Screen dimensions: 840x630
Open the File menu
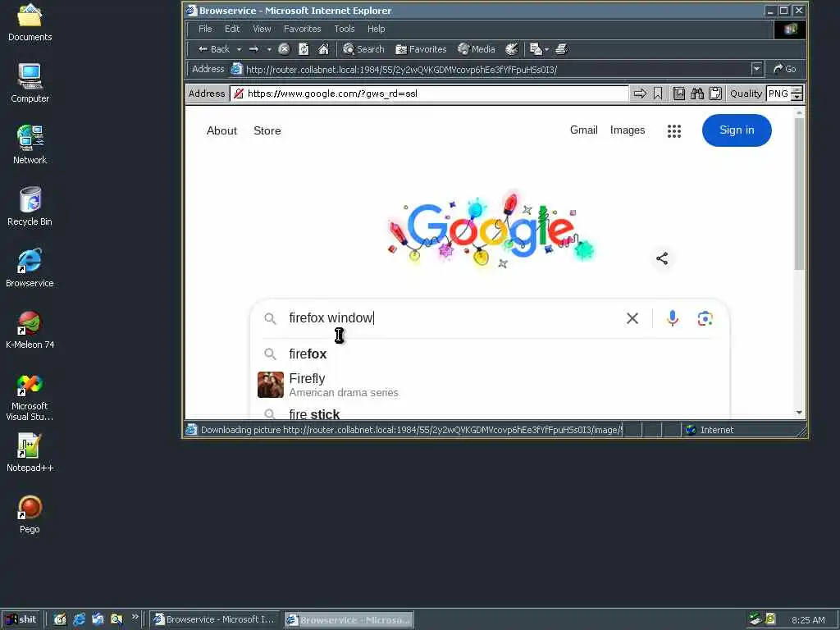coord(205,29)
